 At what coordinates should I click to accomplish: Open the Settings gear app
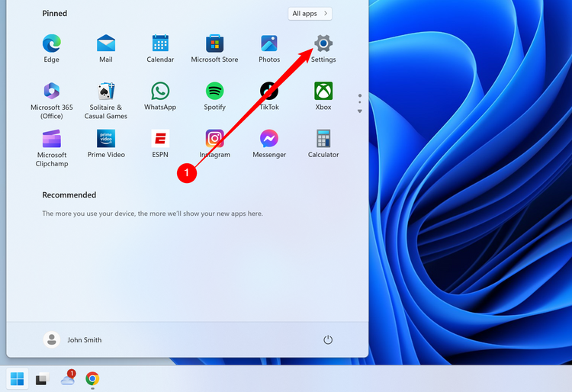323,49
